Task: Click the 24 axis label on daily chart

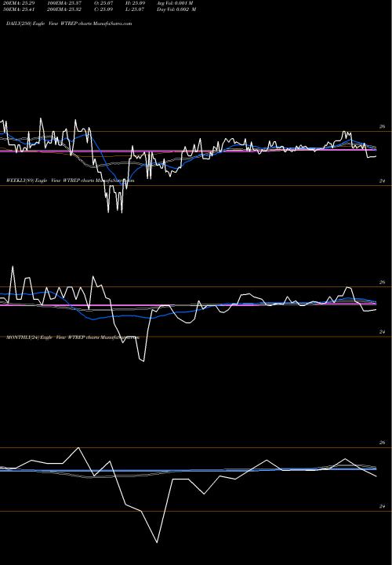Action: coord(382,181)
